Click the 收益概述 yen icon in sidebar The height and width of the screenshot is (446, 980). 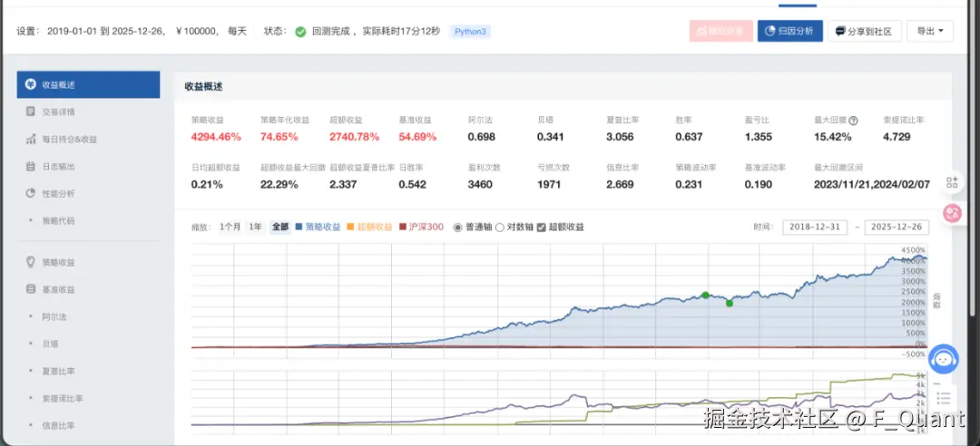31,84
